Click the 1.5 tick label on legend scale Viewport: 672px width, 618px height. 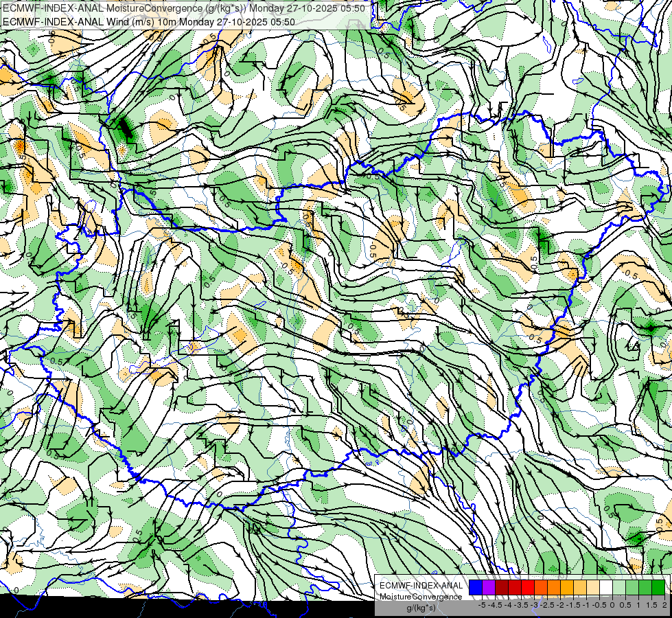click(652, 605)
